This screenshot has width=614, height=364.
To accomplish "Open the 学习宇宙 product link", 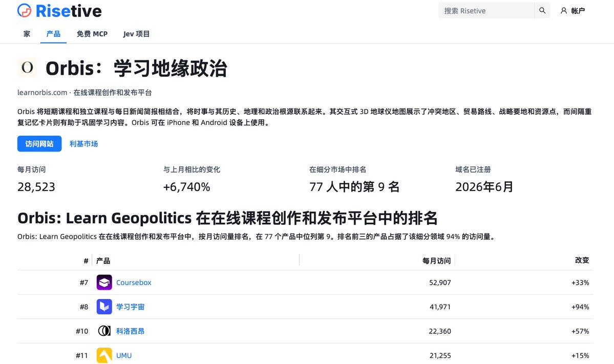I will coord(131,307).
